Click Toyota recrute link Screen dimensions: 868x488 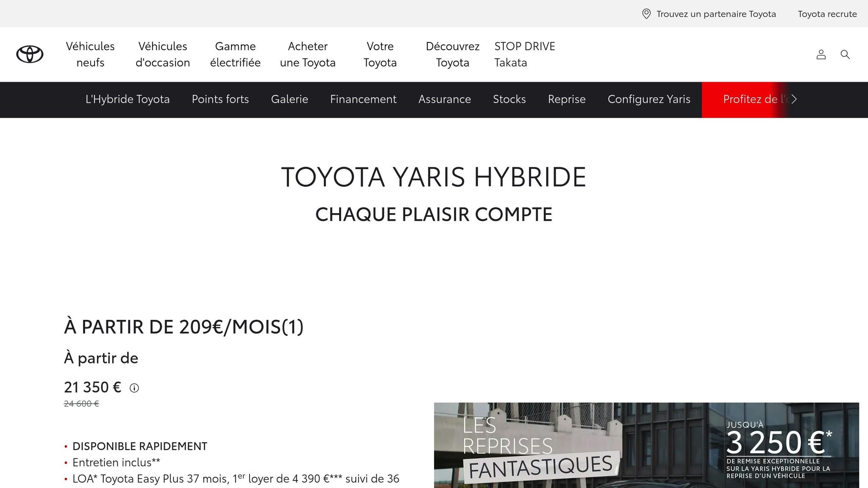coord(827,14)
